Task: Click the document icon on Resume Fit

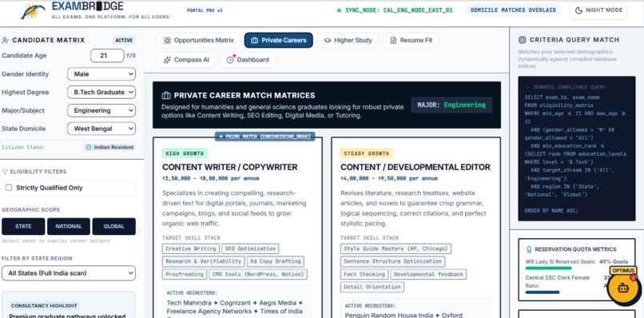Action: (393, 40)
